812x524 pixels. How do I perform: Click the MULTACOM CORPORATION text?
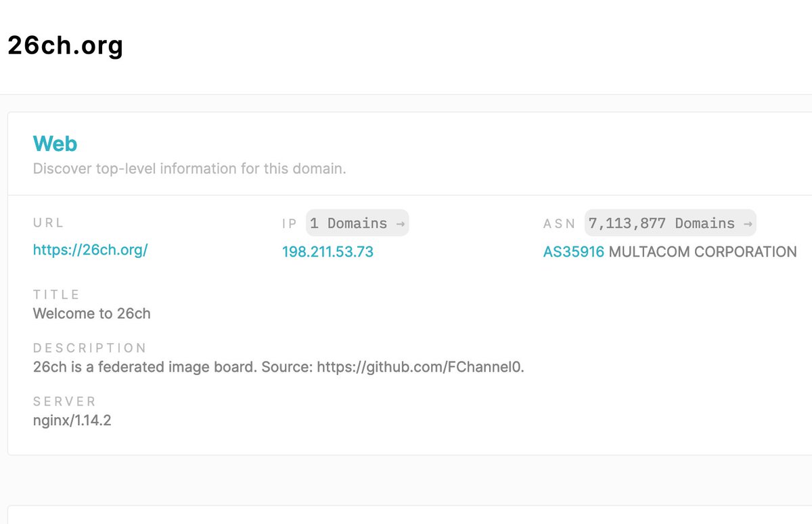pos(703,252)
